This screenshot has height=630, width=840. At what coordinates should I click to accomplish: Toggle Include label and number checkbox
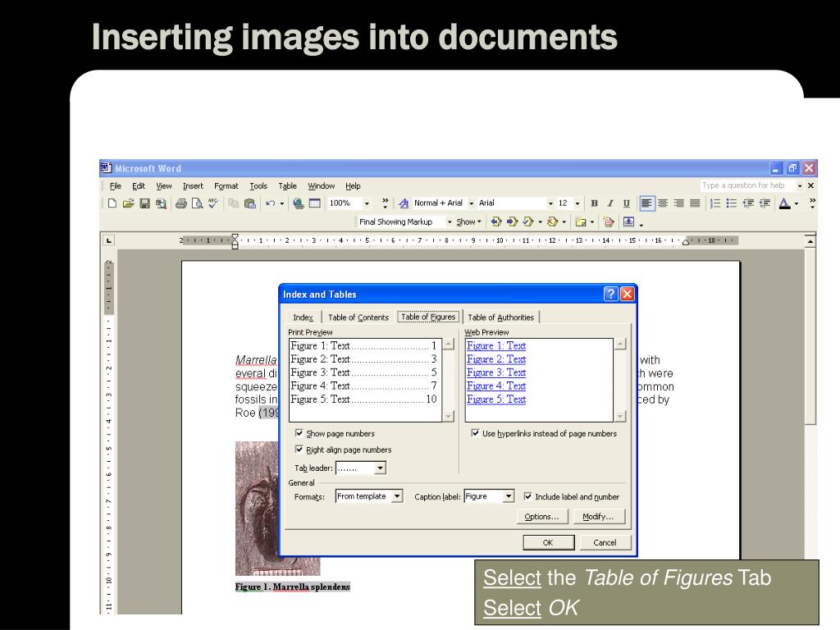[x=527, y=496]
